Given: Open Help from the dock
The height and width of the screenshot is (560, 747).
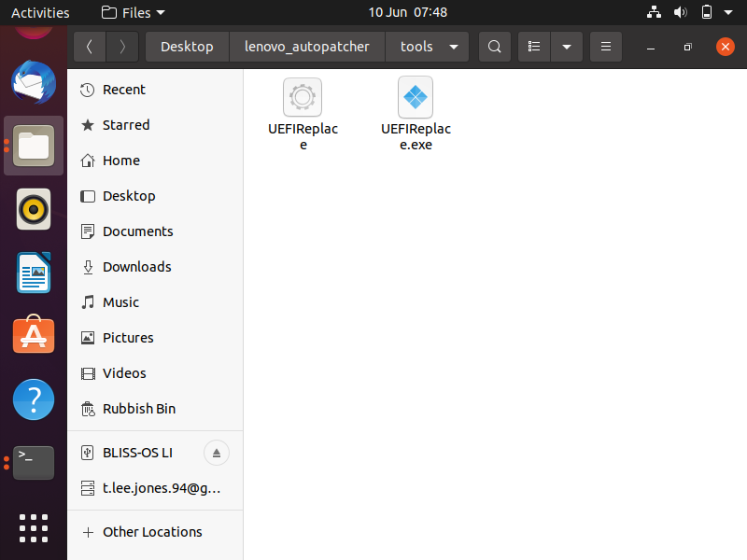Looking at the screenshot, I should pos(34,399).
